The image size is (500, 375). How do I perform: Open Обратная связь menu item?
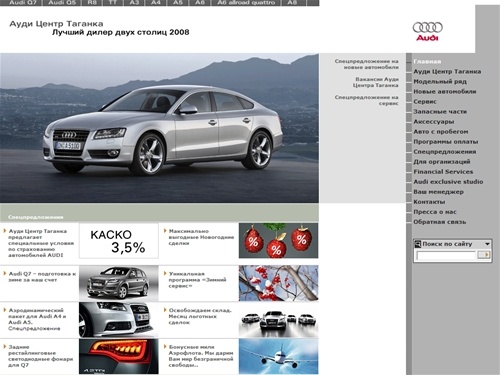pos(440,222)
